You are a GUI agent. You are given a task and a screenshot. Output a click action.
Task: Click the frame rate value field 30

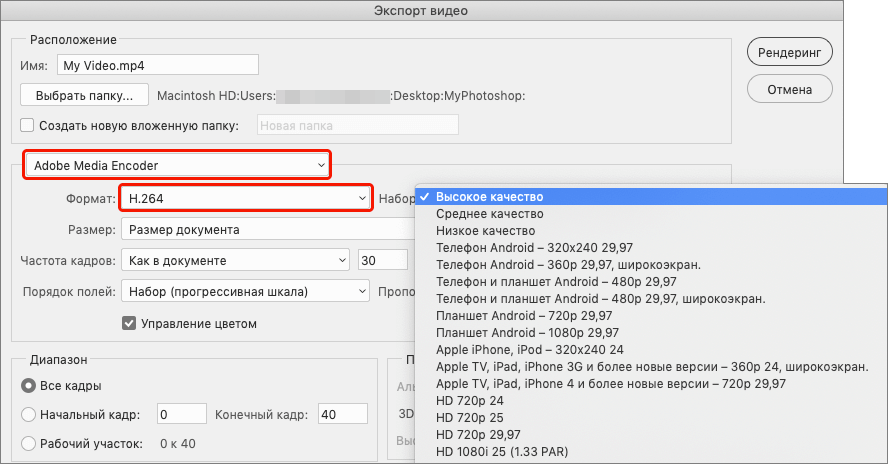coord(381,260)
